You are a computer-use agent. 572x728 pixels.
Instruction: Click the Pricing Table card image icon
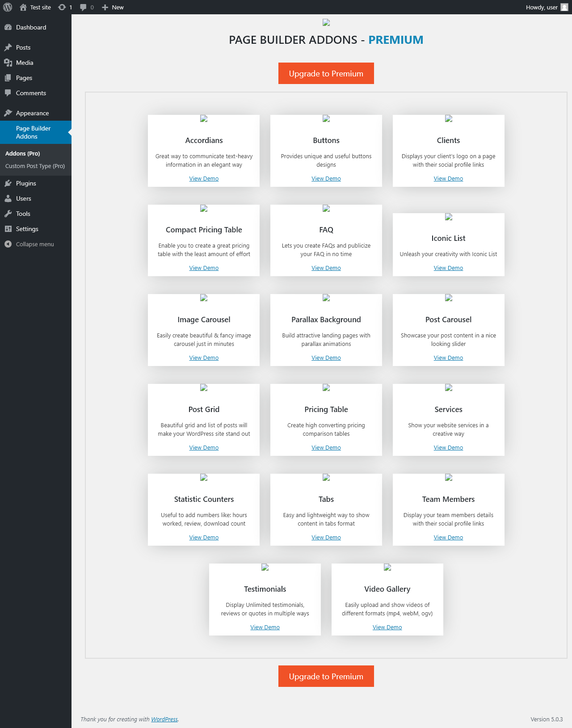tap(326, 387)
